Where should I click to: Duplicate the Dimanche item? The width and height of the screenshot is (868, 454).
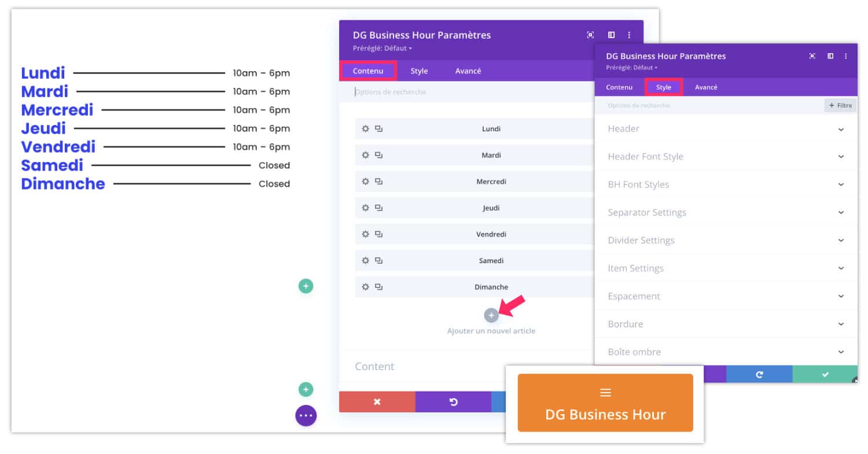pos(379,287)
